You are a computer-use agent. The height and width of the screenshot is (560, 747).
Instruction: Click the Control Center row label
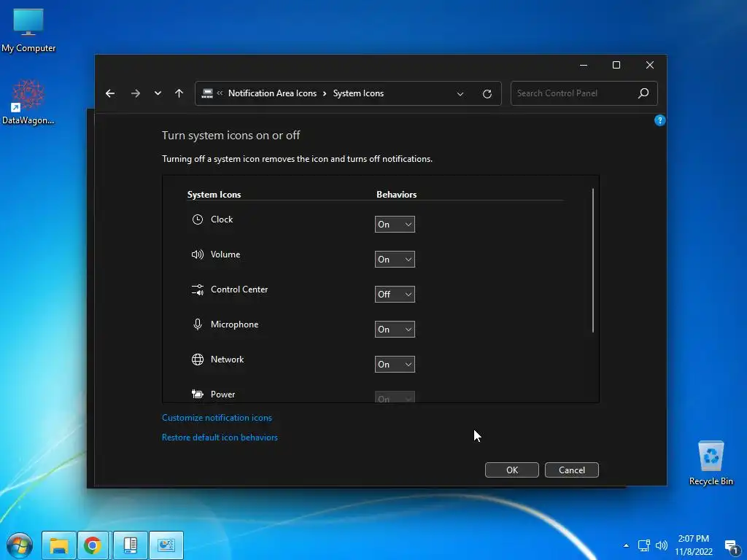239,289
